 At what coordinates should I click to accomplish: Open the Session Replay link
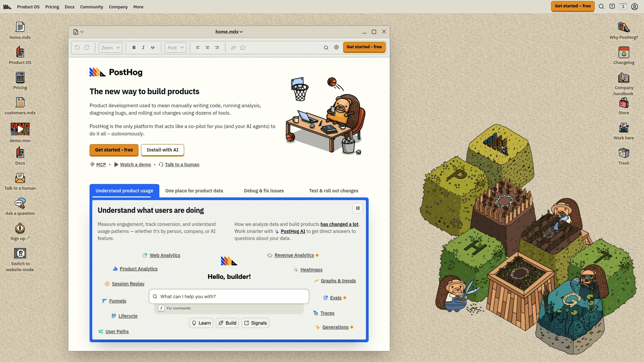tap(128, 284)
